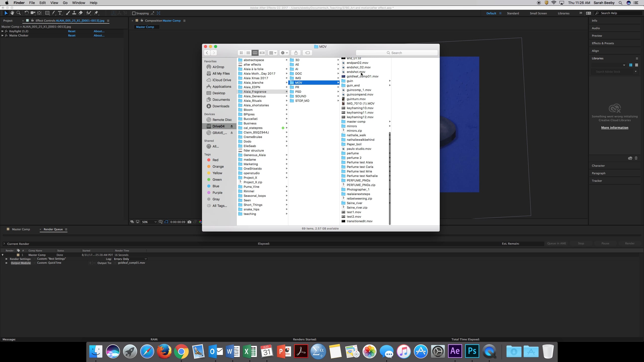Image resolution: width=644 pixels, height=362 pixels.
Task: Expand the Matte Choker effect properties
Action: [3, 35]
